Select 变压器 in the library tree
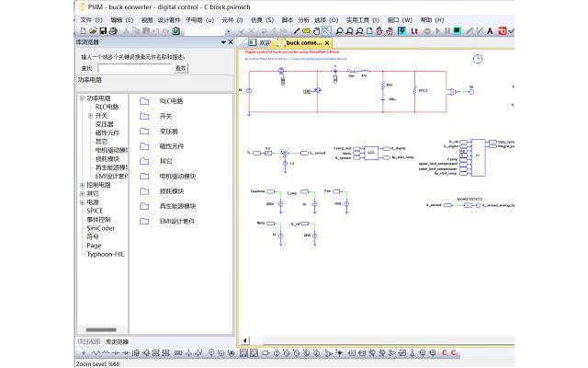The width and height of the screenshot is (588, 368). 104,124
